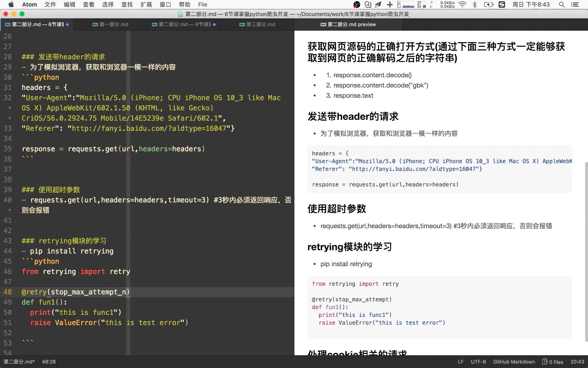Open the GitHub Markdown grammar selector

point(514,362)
